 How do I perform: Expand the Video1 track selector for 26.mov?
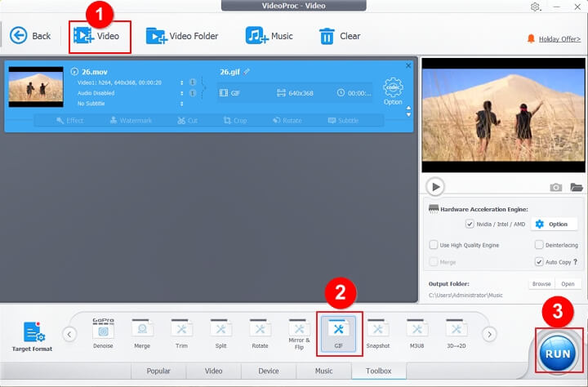182,82
